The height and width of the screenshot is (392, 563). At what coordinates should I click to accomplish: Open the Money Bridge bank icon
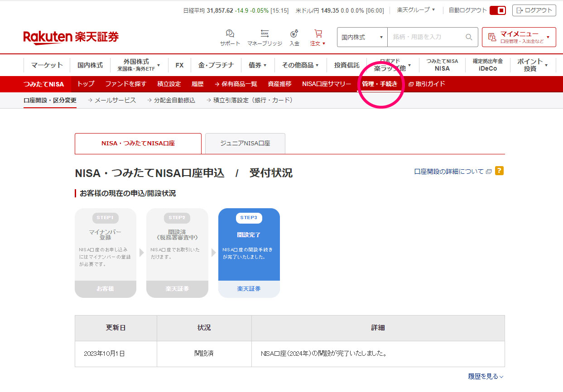265,34
